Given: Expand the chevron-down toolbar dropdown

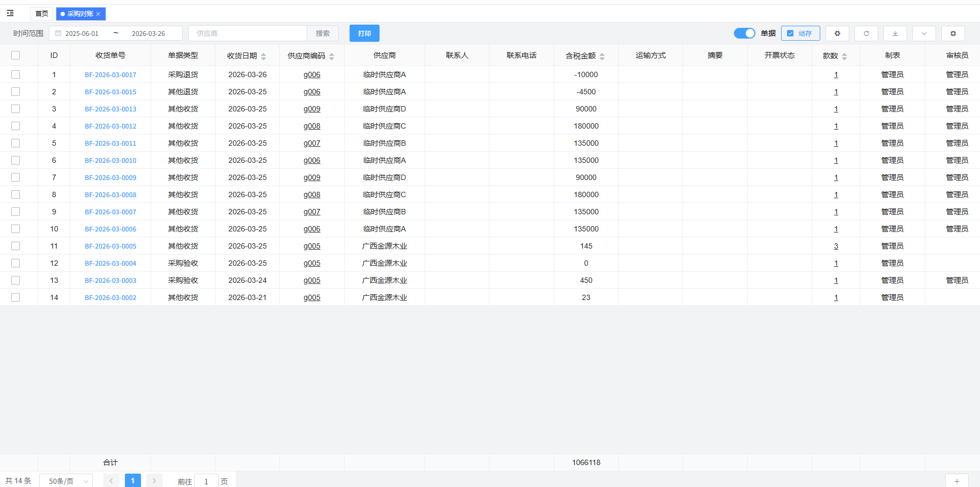Looking at the screenshot, I should tap(924, 33).
